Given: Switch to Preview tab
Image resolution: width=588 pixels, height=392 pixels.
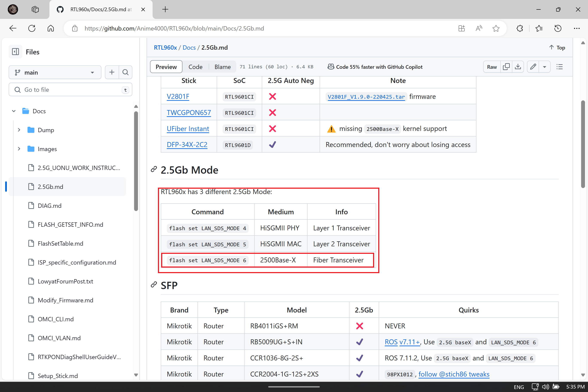Looking at the screenshot, I should [166, 67].
